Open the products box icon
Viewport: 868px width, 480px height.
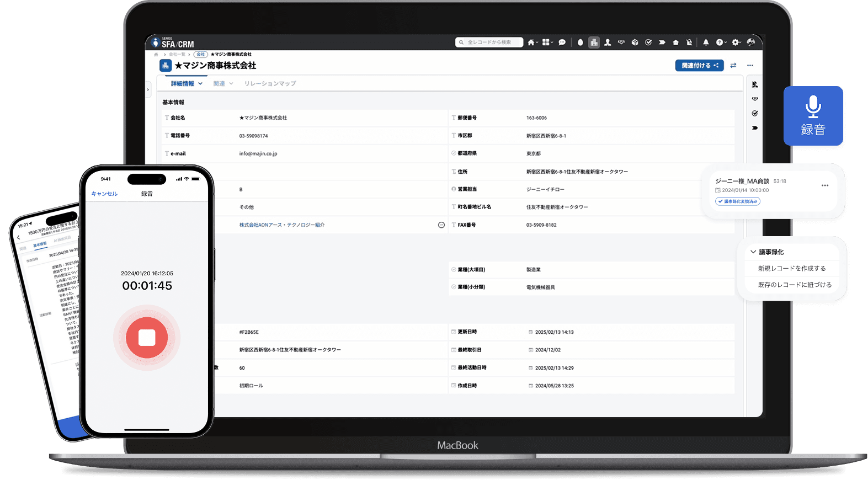[635, 42]
